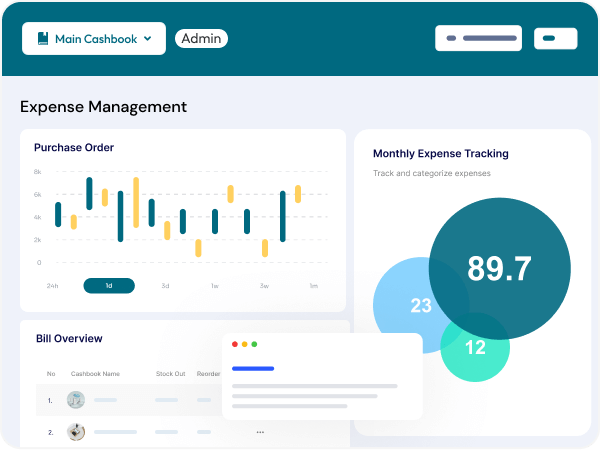Screen dimensions: 600x450
Task: Switch chart to 3d range
Action: click(x=165, y=286)
